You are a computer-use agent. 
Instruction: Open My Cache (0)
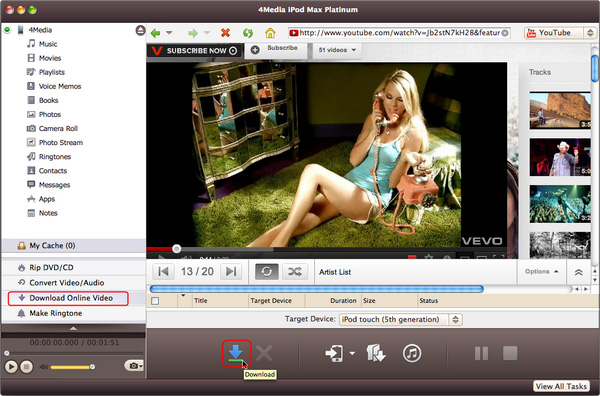tap(73, 246)
